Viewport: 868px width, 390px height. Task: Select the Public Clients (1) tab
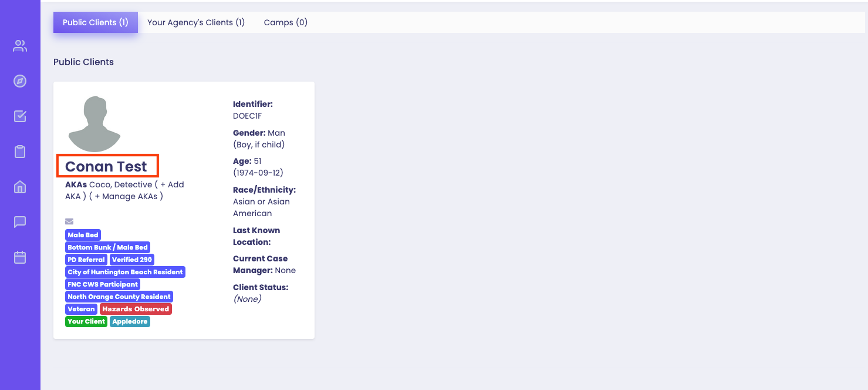95,22
